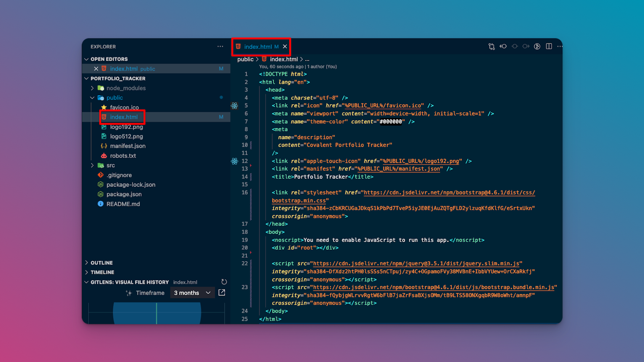The width and height of the screenshot is (644, 362).
Task: Follow the bootstrap.min.css CDN stylesheet link
Action: pyautogui.click(x=403, y=196)
